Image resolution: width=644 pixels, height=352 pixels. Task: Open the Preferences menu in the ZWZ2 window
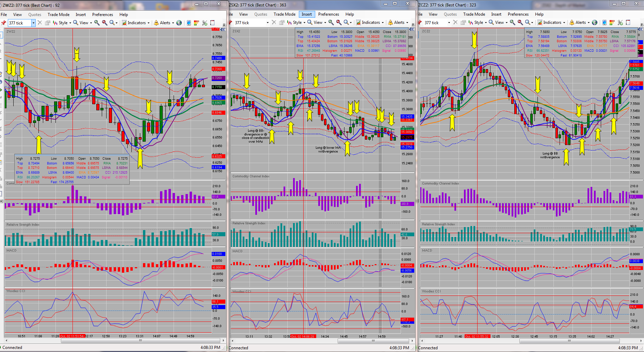tap(102, 15)
